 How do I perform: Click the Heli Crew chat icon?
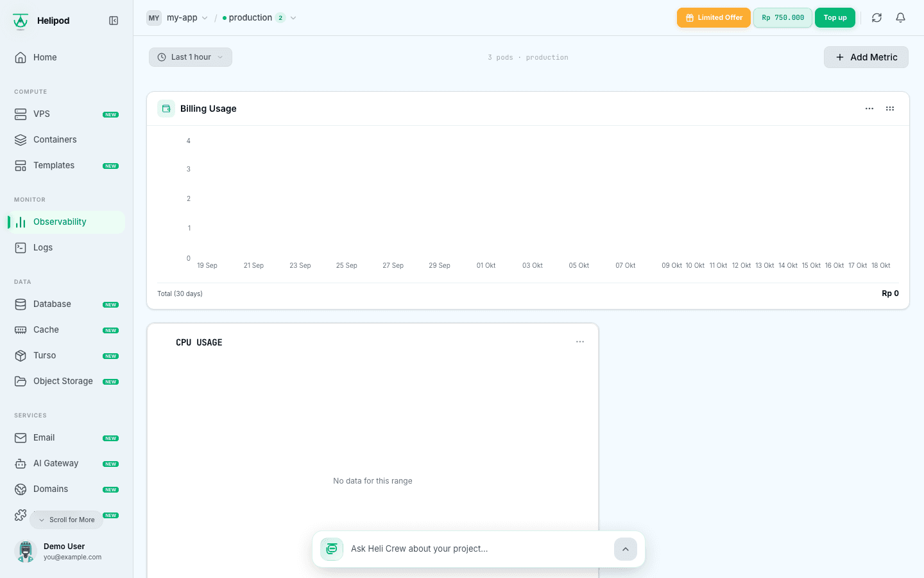pyautogui.click(x=332, y=549)
